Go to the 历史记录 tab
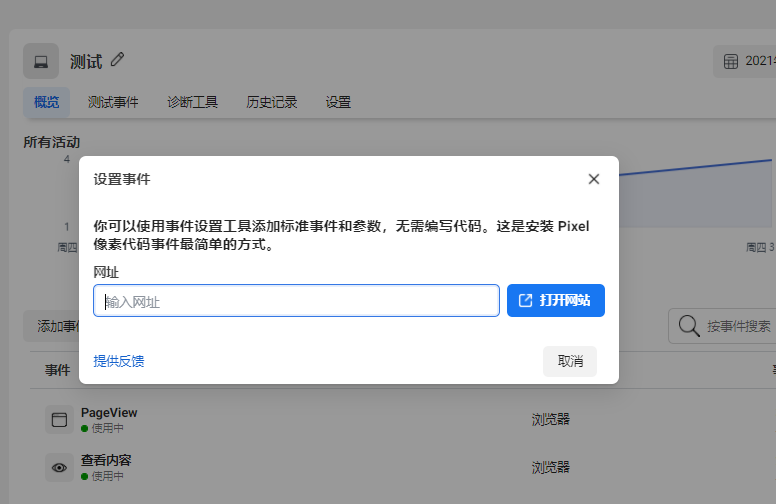 (272, 102)
